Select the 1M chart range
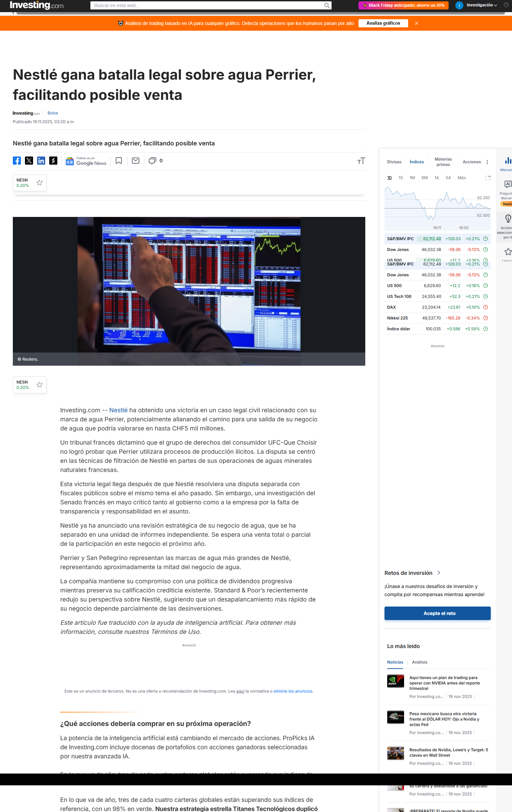 (x=412, y=178)
